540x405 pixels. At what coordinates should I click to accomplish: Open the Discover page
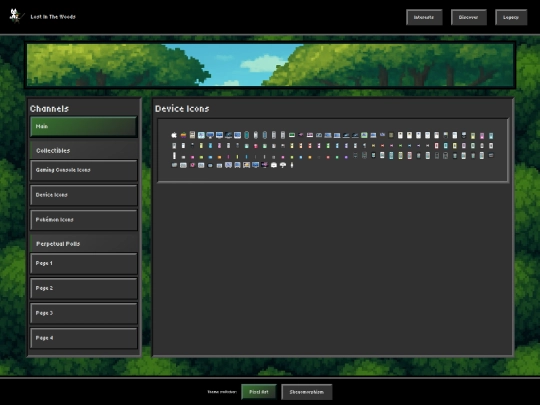(468, 17)
